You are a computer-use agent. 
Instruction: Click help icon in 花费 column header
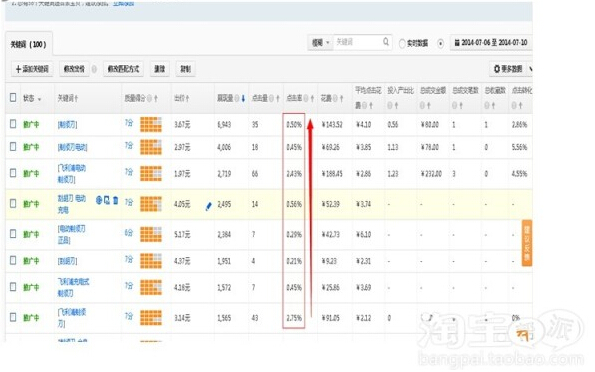click(335, 98)
